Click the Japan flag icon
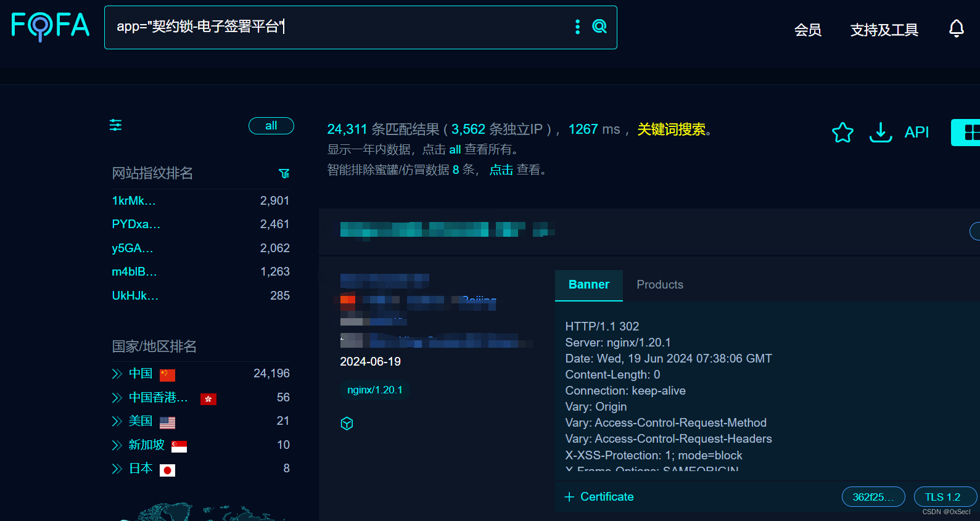Screen dimensions: 980x521 167,470
